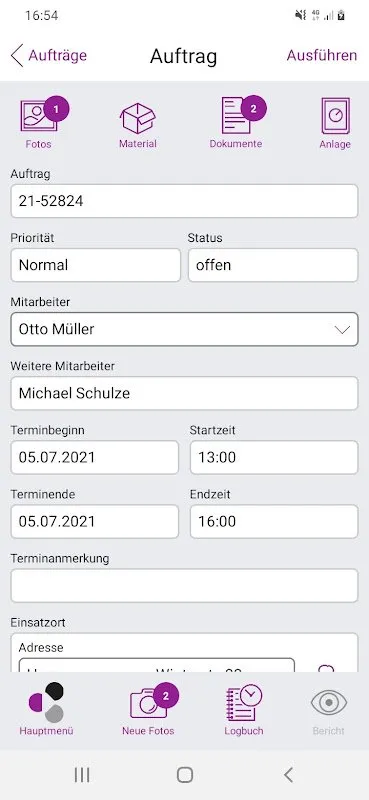Go back to Aufträge list
The height and width of the screenshot is (800, 369).
coord(49,55)
